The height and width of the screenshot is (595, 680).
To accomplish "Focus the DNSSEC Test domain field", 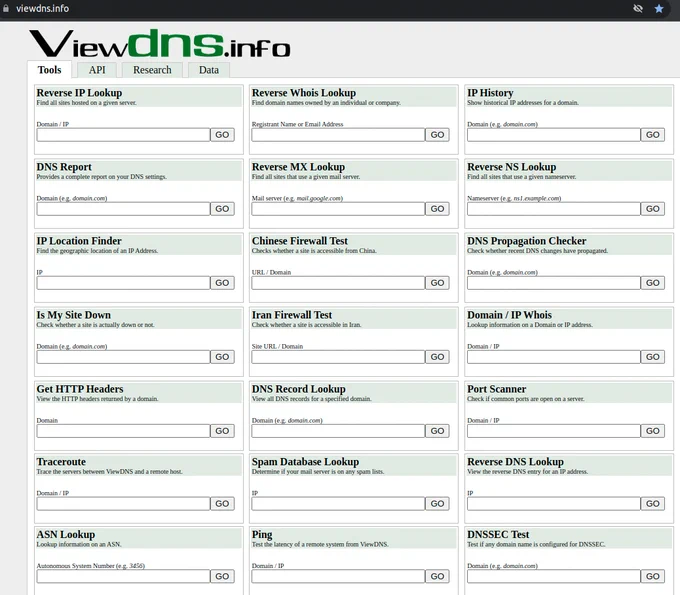I will pos(554,576).
